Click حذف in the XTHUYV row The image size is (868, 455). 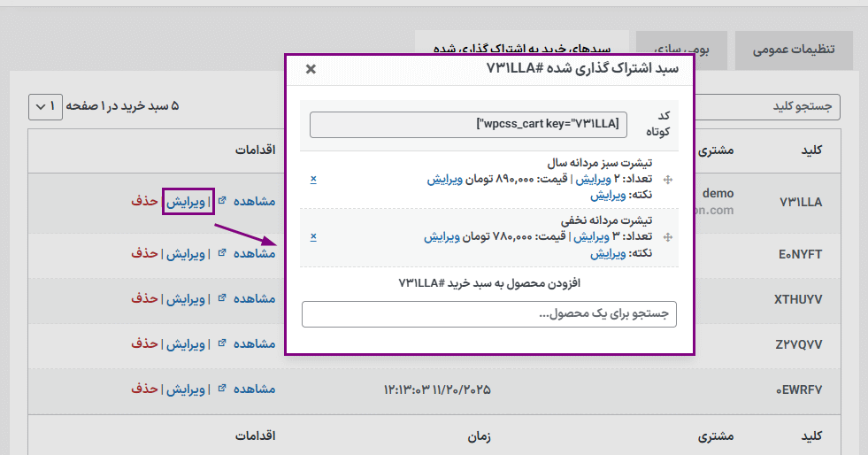tap(144, 298)
